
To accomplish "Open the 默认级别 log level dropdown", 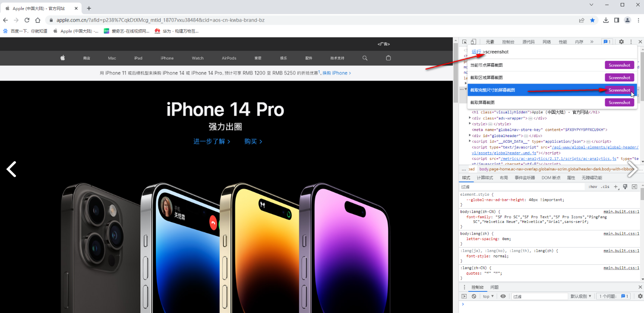I will (x=581, y=296).
